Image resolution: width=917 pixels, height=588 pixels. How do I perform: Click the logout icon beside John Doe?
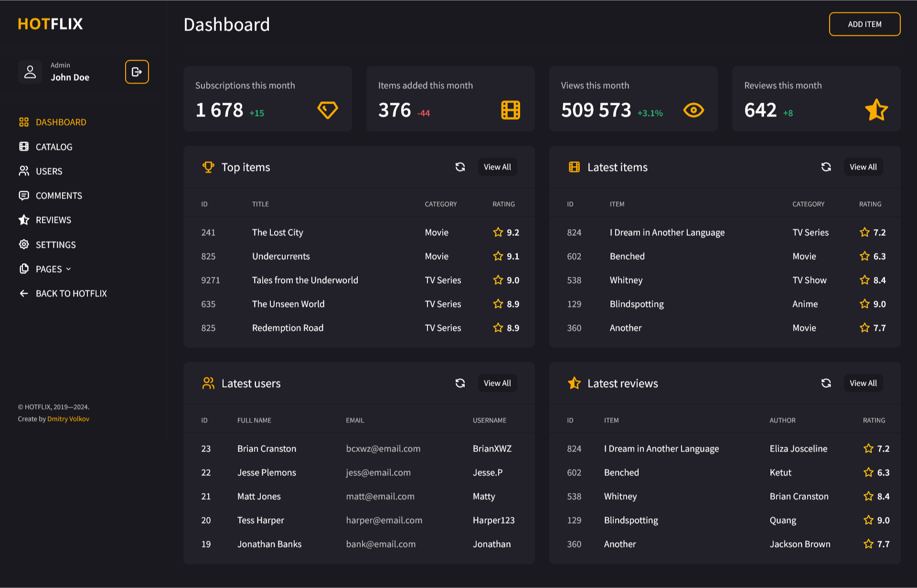(x=137, y=72)
